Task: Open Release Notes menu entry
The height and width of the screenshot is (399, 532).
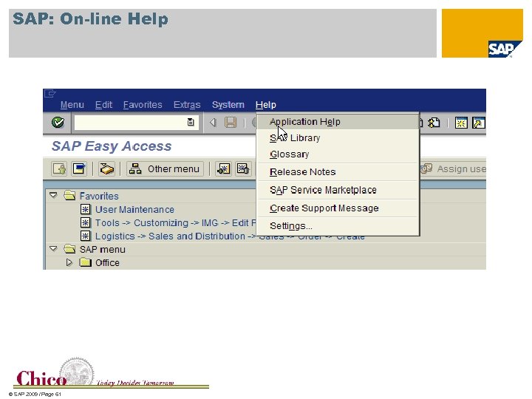Action: click(x=338, y=172)
